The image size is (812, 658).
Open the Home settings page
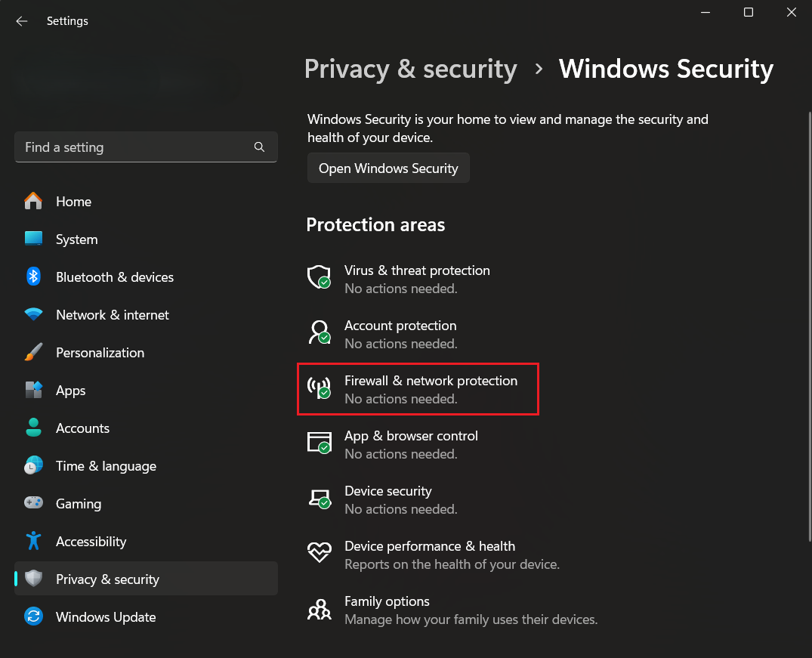tap(73, 202)
